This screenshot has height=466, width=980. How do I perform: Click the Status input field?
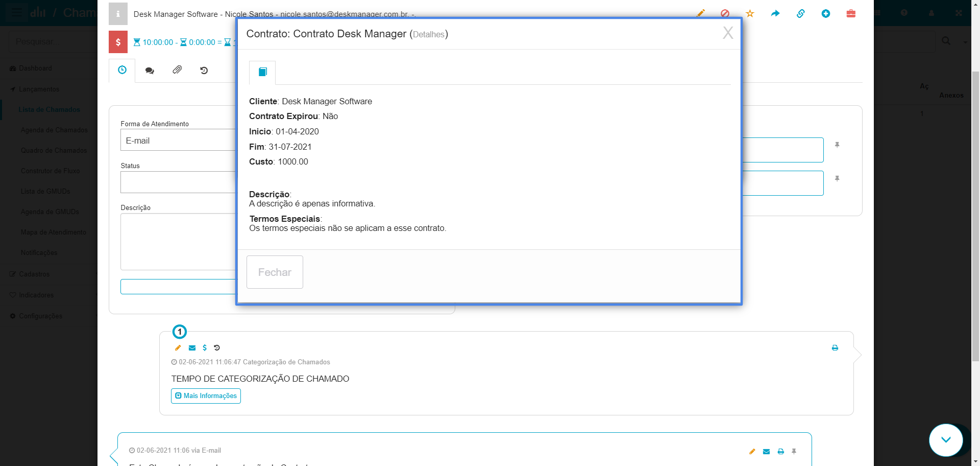point(178,182)
